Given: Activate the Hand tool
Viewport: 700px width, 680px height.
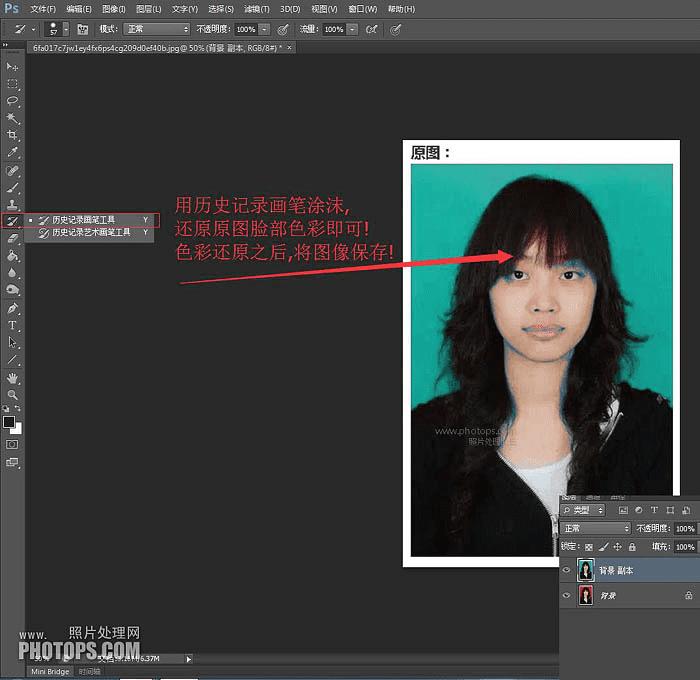Looking at the screenshot, I should click(x=13, y=378).
